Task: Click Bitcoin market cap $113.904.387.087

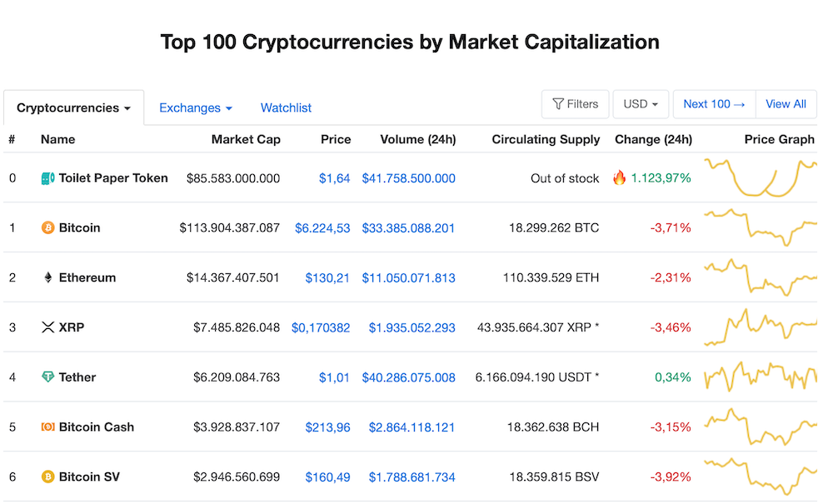Action: [x=230, y=227]
